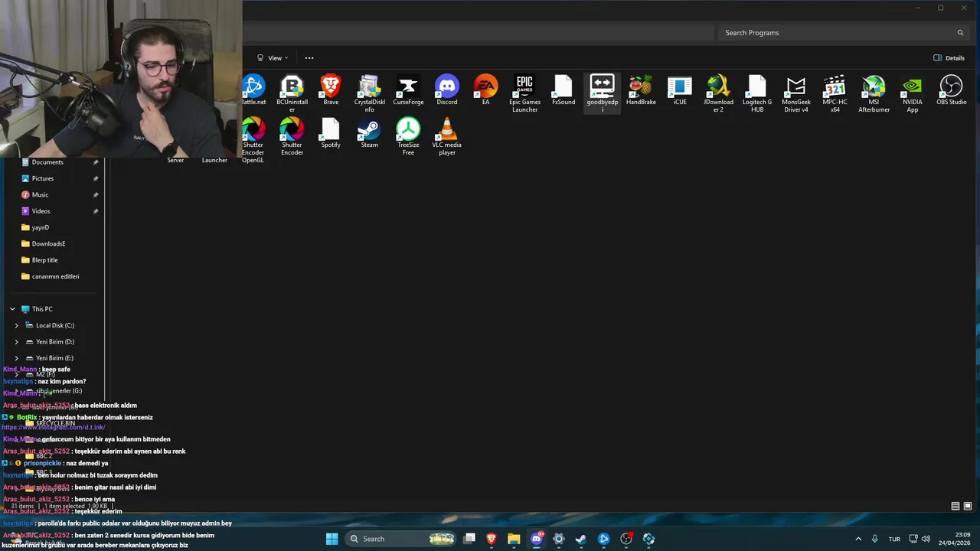Open the CrystalDiskInfo shortcut
The width and height of the screenshot is (980, 551).
[369, 93]
